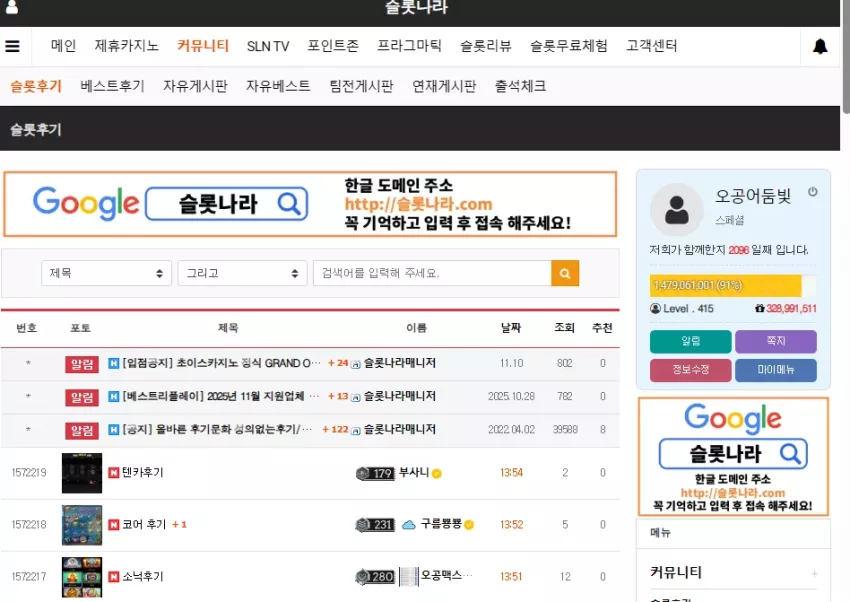Click the 알림 badge on 입점공지 row

click(82, 364)
